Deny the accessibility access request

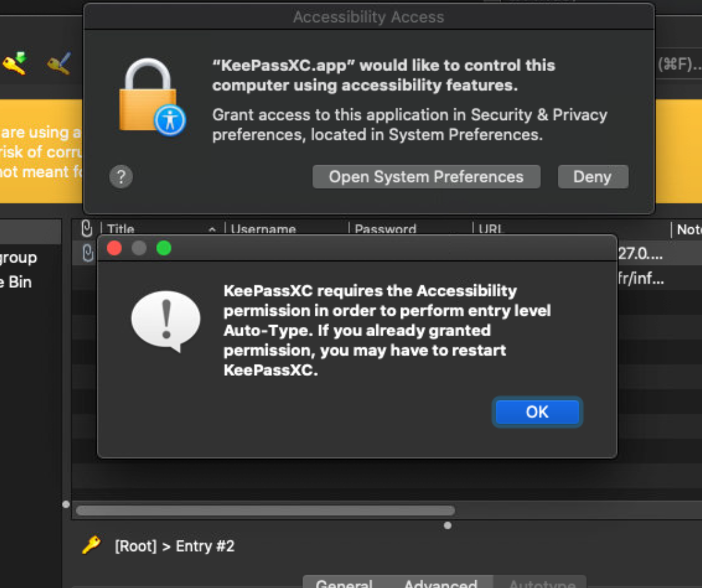[x=592, y=177]
